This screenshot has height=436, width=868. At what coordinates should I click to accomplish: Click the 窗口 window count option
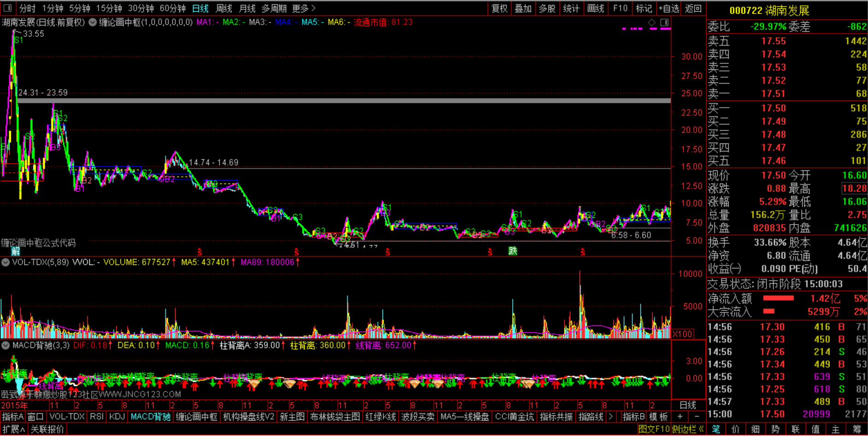tap(35, 417)
